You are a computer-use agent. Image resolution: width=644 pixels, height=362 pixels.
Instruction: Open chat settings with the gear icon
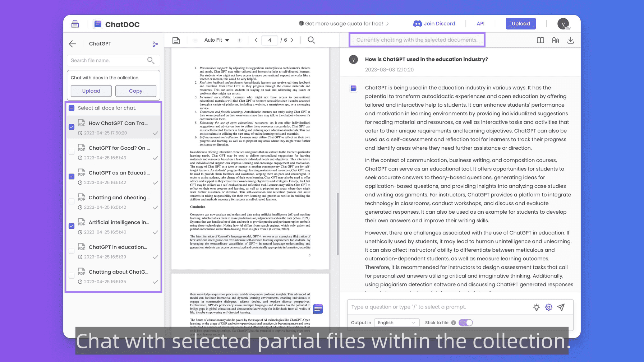549,307
